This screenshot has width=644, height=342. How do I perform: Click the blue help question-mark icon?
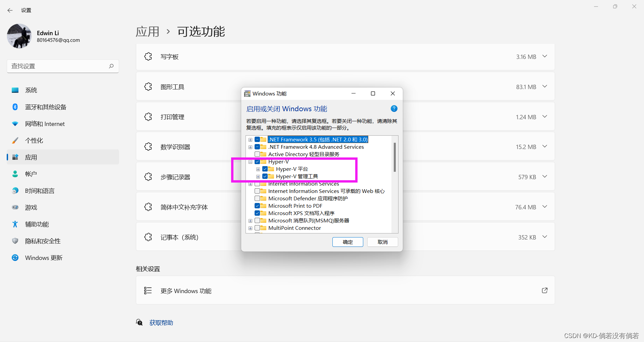[x=394, y=109]
